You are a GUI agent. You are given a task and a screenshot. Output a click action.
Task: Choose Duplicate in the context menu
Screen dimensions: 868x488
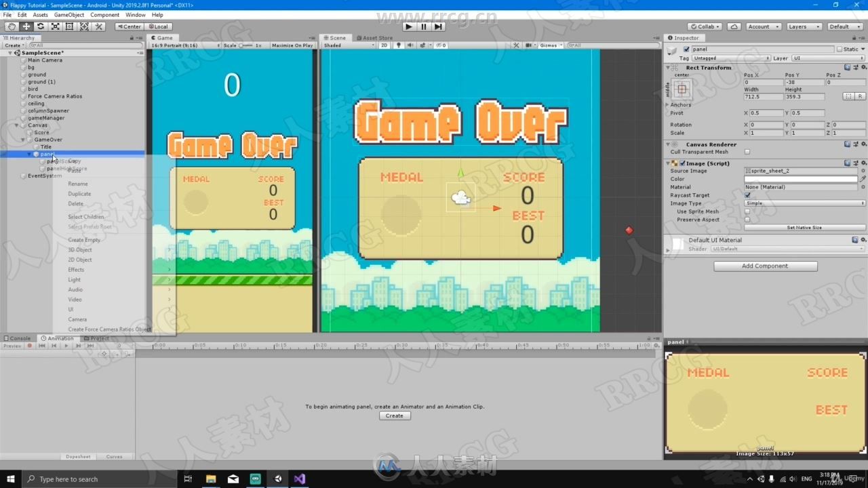(79, 194)
